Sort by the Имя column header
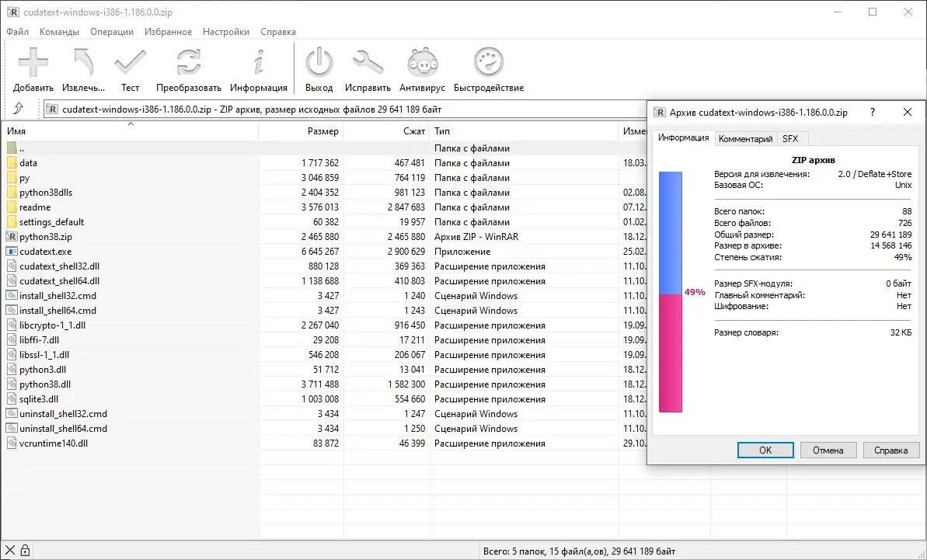Screen dimensions: 927x560 130,131
